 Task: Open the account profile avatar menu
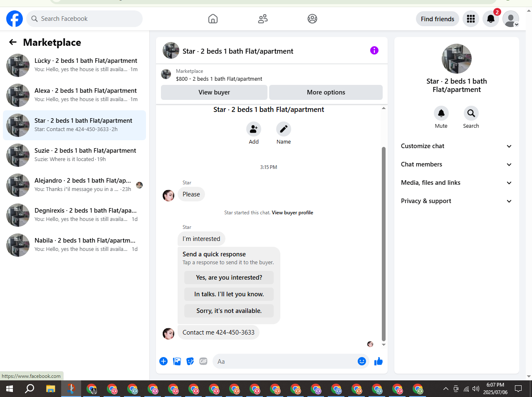point(511,19)
